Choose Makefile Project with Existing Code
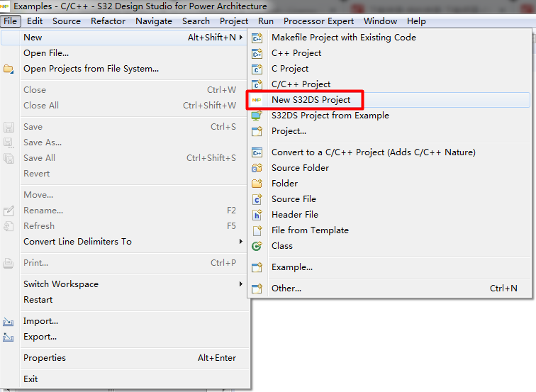Viewport: 536px width, 392px height. tap(390, 38)
